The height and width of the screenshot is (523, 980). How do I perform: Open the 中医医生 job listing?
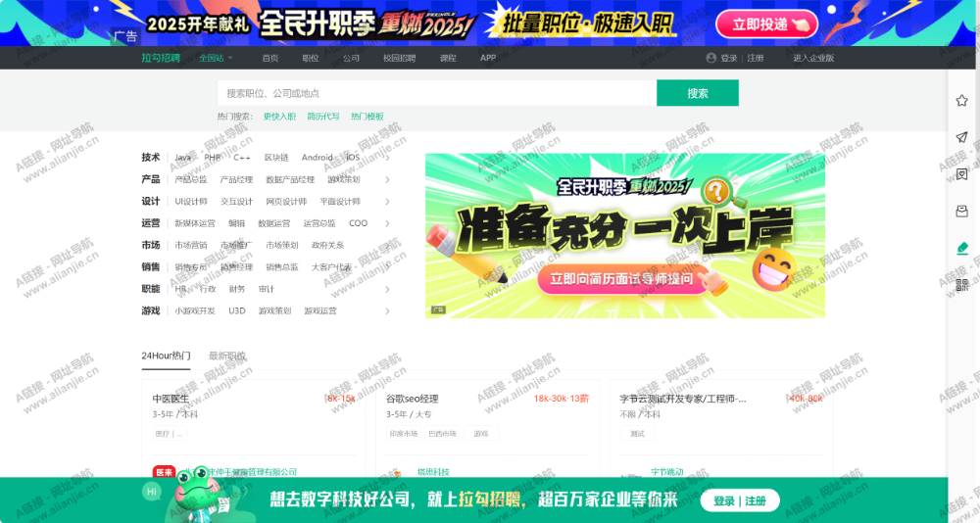(x=171, y=399)
